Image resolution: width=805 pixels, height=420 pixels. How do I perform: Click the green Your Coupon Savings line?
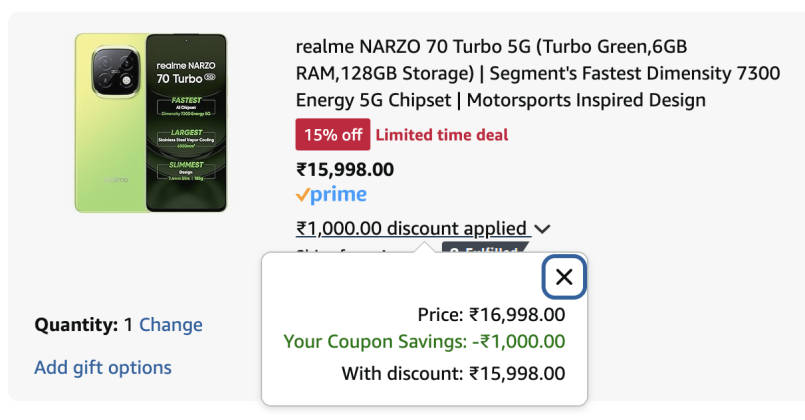[424, 342]
